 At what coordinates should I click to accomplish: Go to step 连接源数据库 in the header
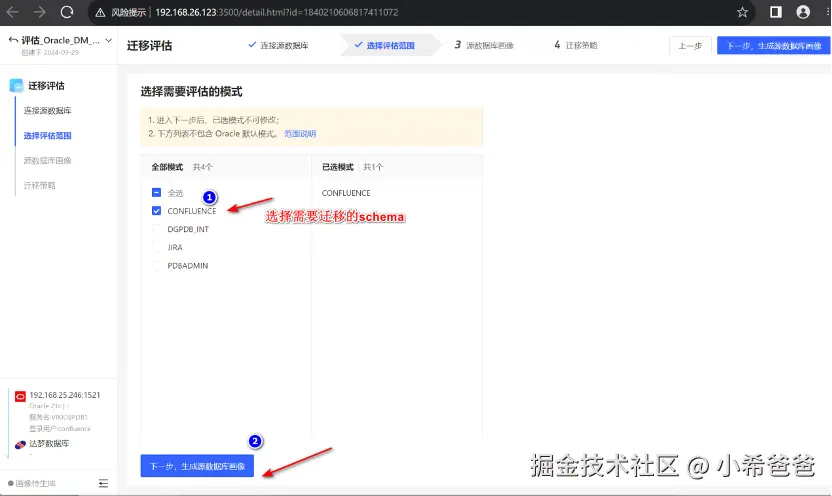click(x=278, y=46)
